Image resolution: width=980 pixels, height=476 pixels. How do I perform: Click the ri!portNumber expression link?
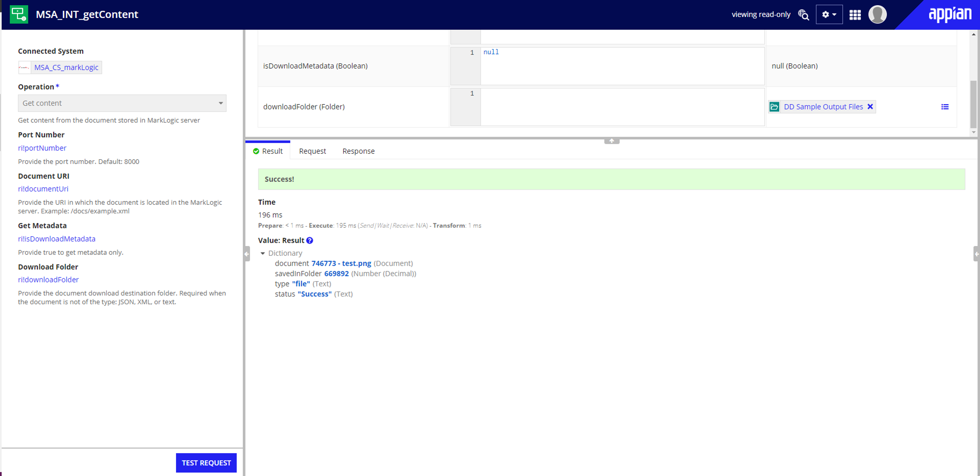coord(42,148)
